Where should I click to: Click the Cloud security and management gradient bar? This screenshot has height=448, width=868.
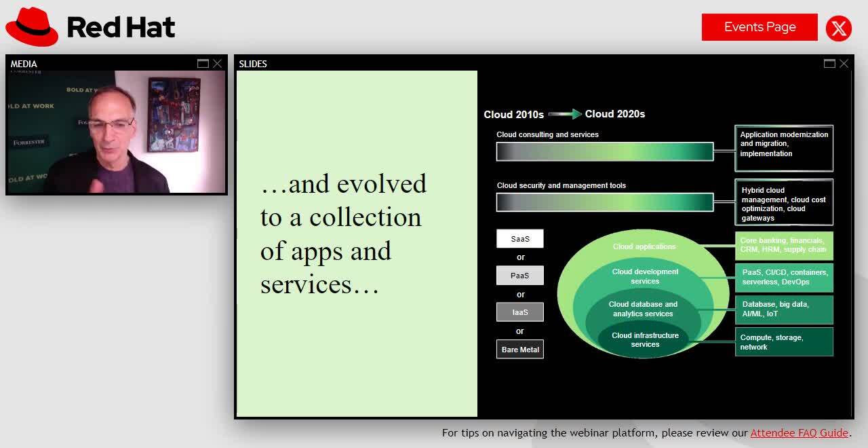point(604,202)
